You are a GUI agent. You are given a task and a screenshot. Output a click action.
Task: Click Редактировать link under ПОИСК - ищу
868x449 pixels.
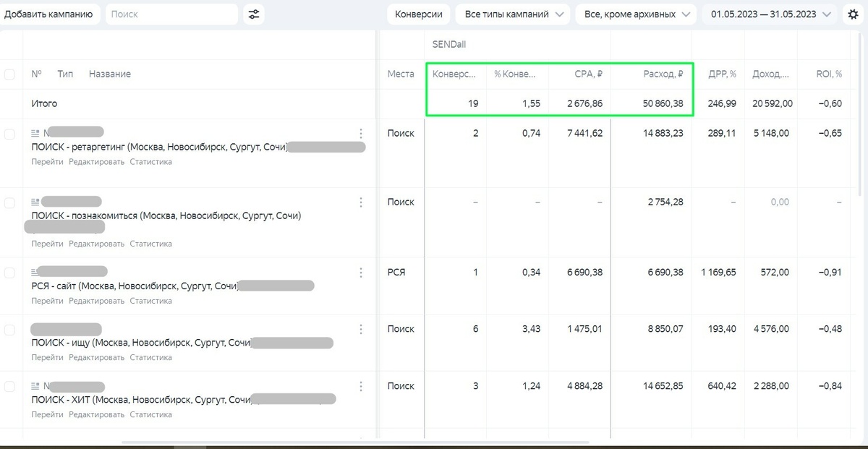(x=97, y=357)
